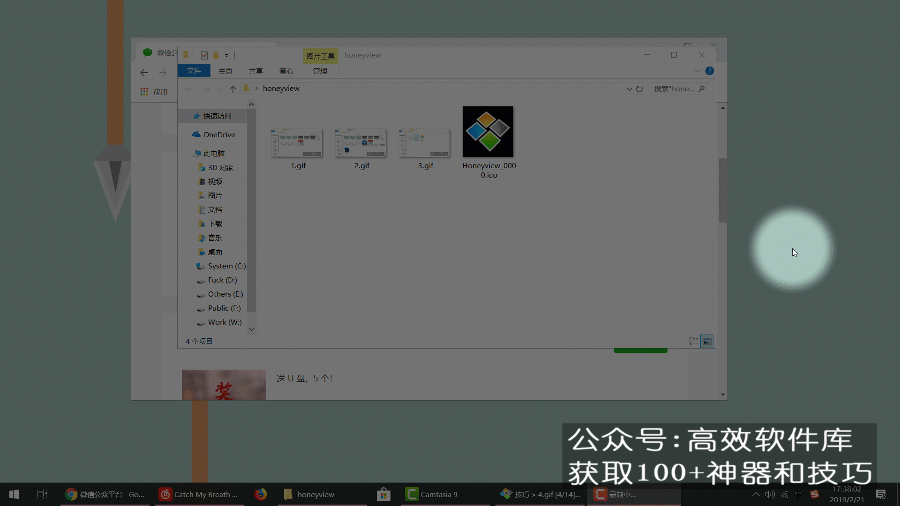Expand the ribbon using the chevron
This screenshot has height=506, width=900.
pos(699,71)
